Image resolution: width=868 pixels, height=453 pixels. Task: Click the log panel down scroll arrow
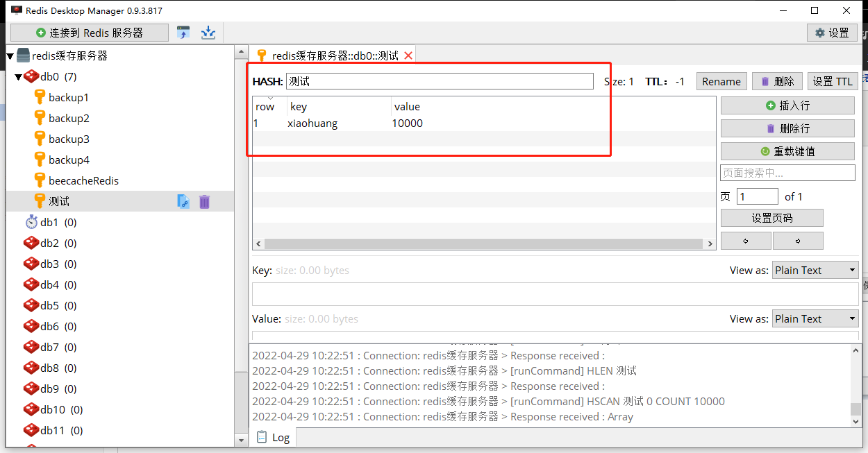click(856, 420)
